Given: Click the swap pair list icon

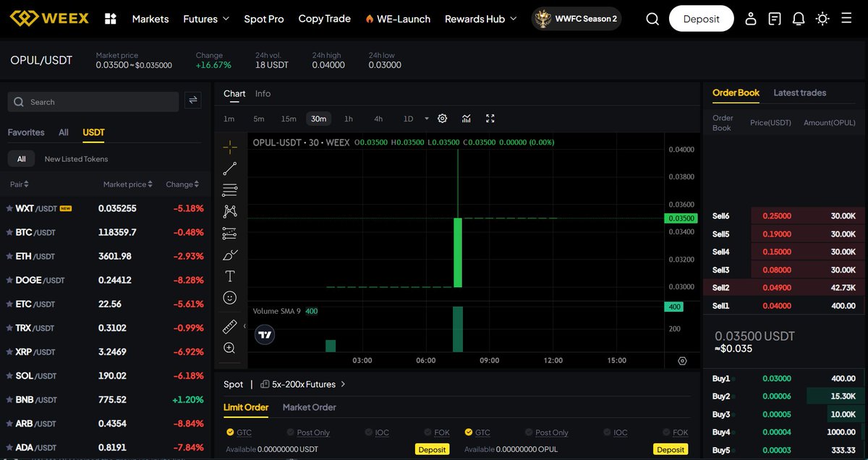Looking at the screenshot, I should click(x=193, y=101).
